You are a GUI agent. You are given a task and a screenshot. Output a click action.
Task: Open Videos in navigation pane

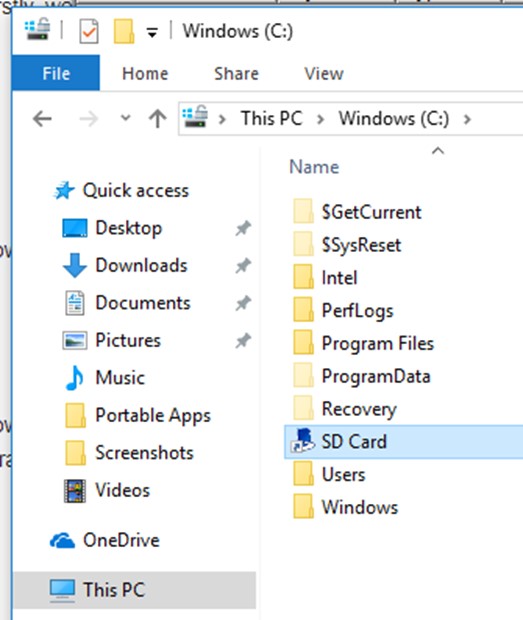[123, 490]
